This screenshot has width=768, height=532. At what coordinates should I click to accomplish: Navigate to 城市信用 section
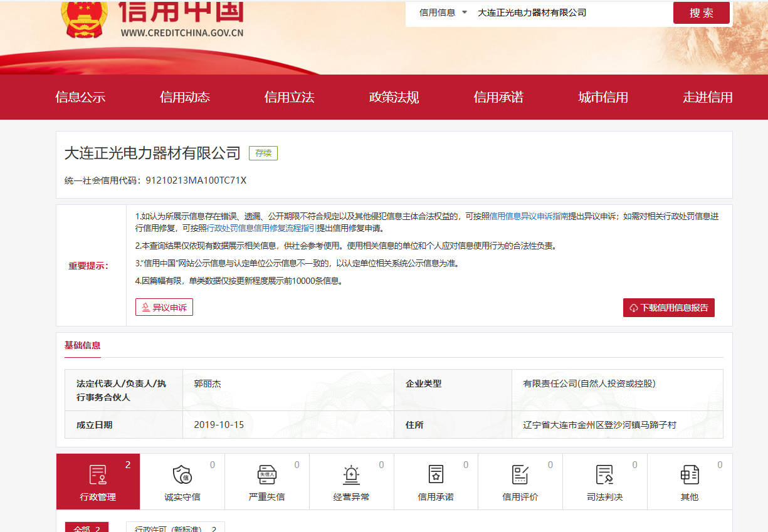[603, 97]
